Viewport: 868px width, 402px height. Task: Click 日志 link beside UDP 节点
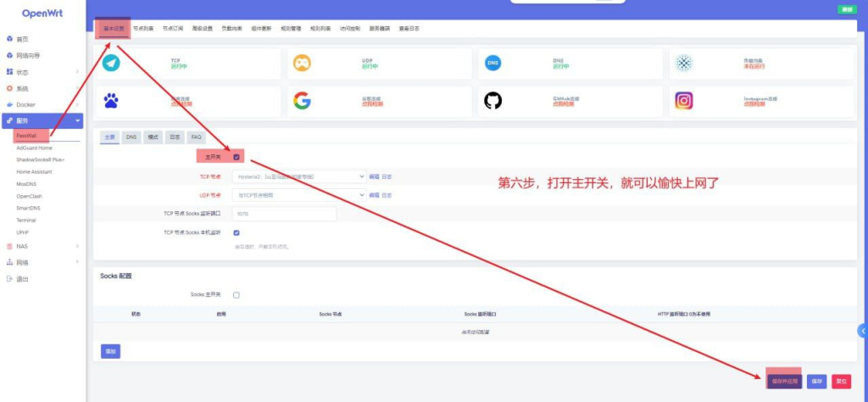387,195
